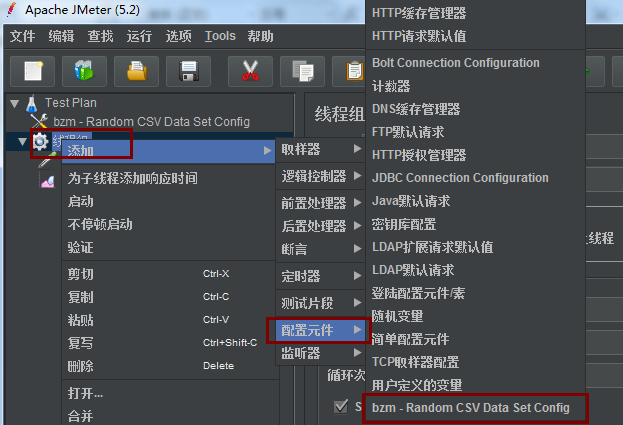
Task: Open the Tools menu
Action: 220,36
